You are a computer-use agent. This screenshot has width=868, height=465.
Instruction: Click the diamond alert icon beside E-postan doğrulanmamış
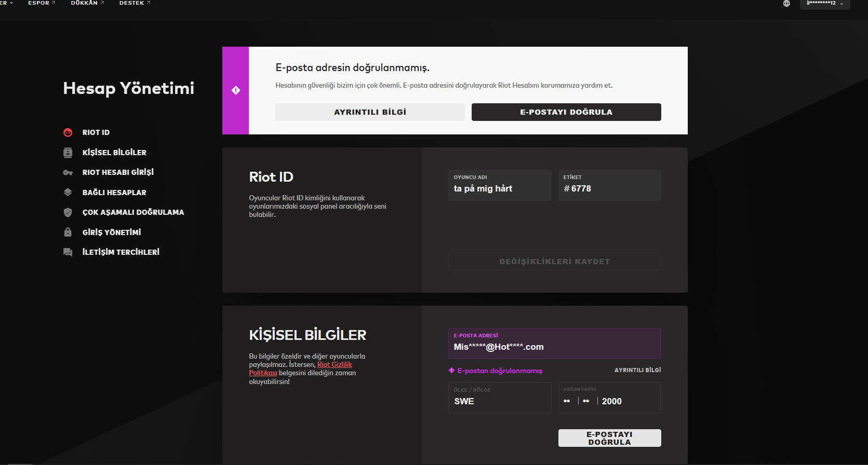click(451, 371)
